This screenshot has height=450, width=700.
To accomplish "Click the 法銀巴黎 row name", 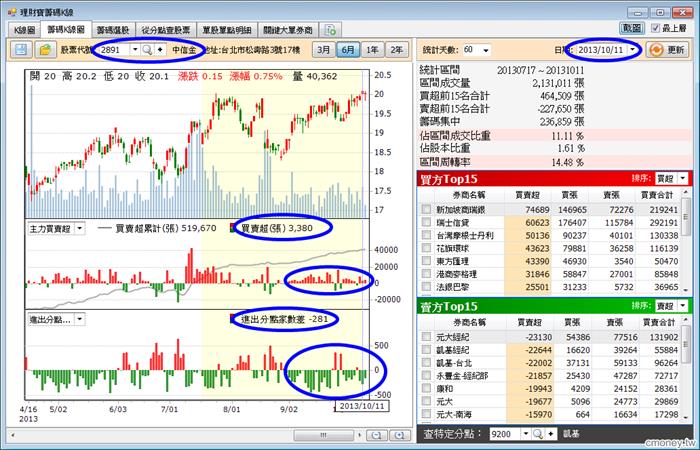I will (452, 287).
